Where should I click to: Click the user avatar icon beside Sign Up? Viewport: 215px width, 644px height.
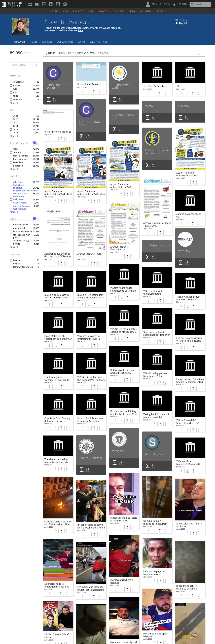click(x=148, y=4)
